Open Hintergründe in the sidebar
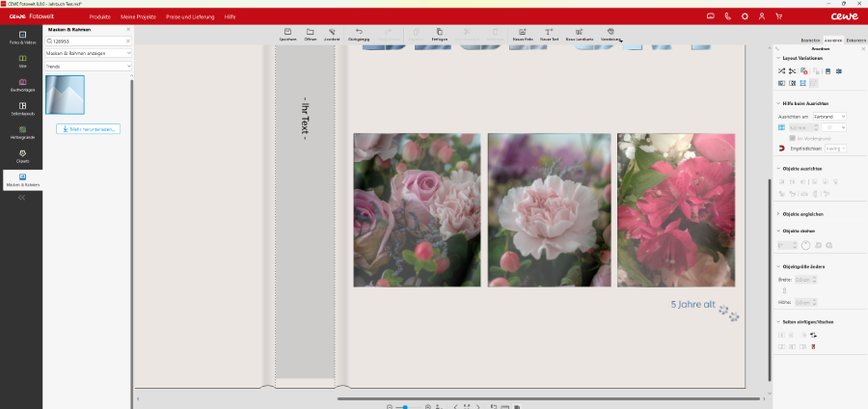Image resolution: width=868 pixels, height=409 pixels. [22, 132]
